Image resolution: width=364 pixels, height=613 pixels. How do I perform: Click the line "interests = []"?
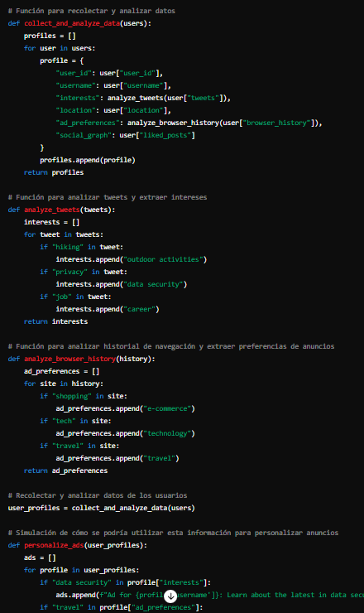tap(51, 222)
